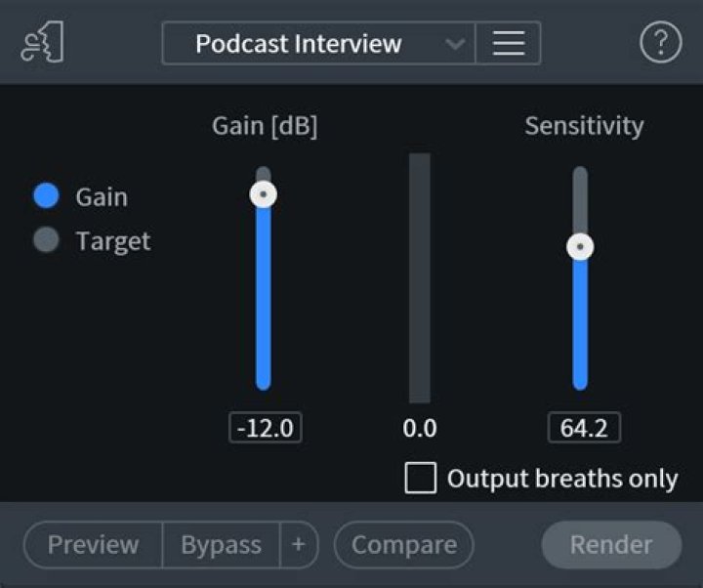Click the 0.0 meter readout

pos(420,428)
